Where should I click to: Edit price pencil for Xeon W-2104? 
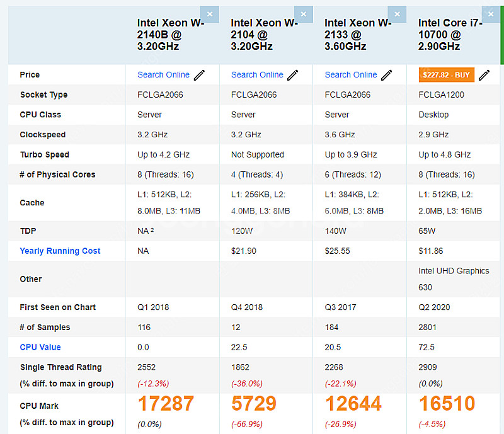point(293,75)
